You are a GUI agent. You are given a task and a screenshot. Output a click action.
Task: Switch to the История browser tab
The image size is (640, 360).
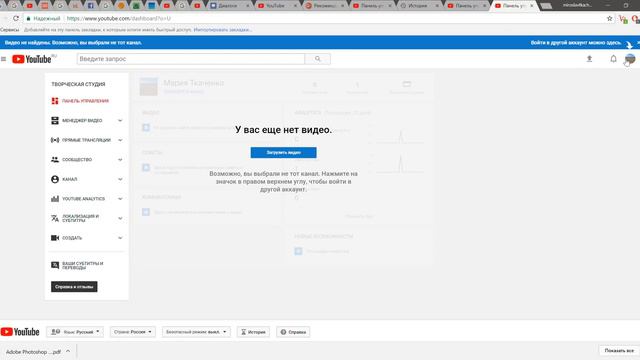click(x=419, y=6)
